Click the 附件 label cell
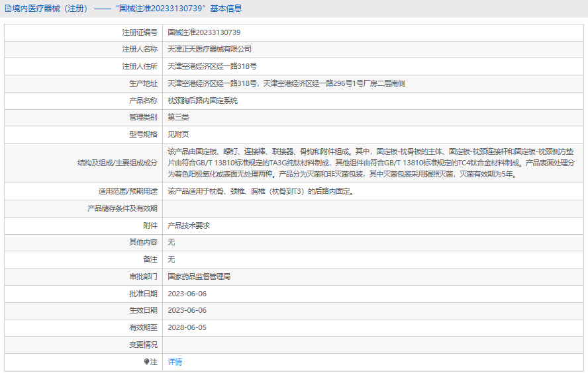Viewport: 588px width, 373px height. pos(83,226)
